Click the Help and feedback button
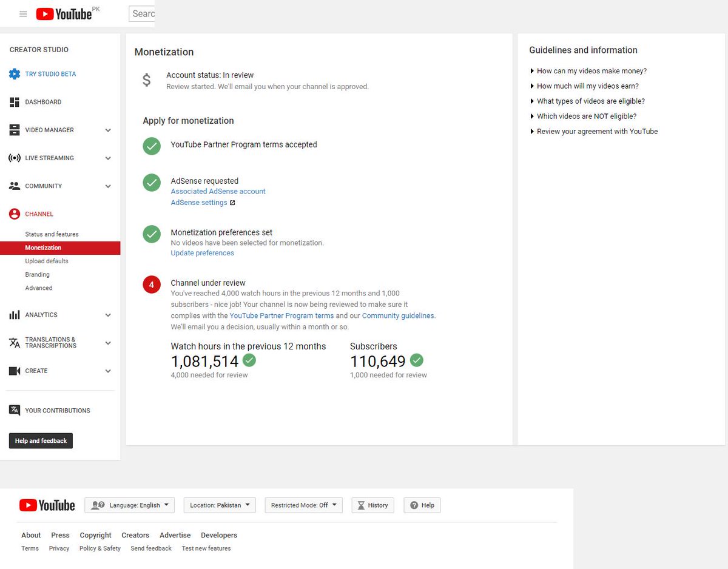Screen dimensions: 728x569 tap(41, 440)
